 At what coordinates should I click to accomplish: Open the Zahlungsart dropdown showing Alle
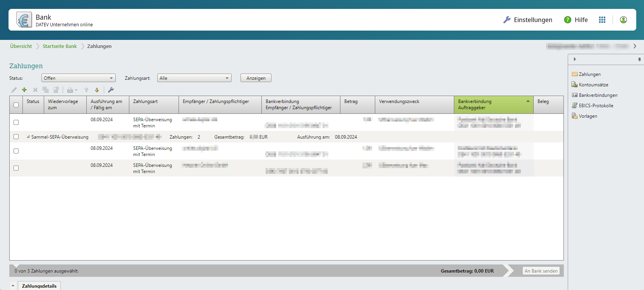[194, 78]
